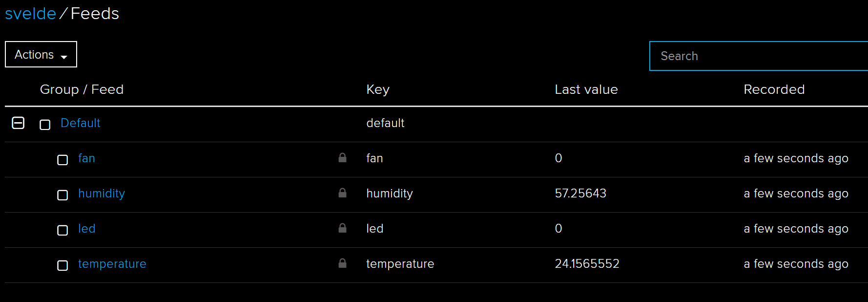868x302 pixels.
Task: Select the Default group checkbox
Action: 45,125
